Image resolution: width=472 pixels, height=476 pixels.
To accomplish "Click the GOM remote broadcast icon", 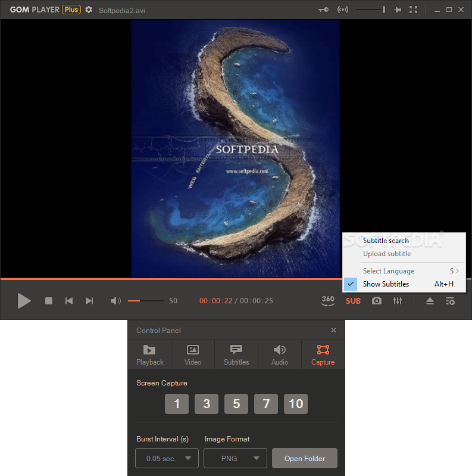I will tap(343, 10).
